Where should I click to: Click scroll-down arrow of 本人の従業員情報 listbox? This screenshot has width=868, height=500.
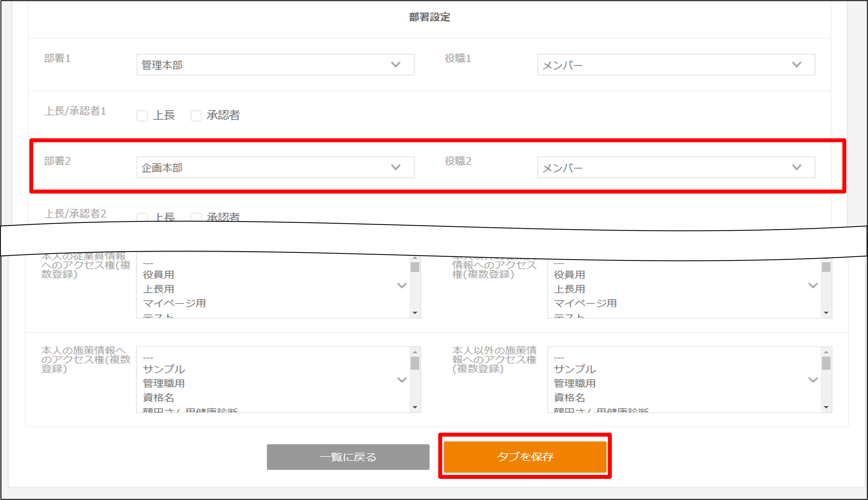[415, 313]
